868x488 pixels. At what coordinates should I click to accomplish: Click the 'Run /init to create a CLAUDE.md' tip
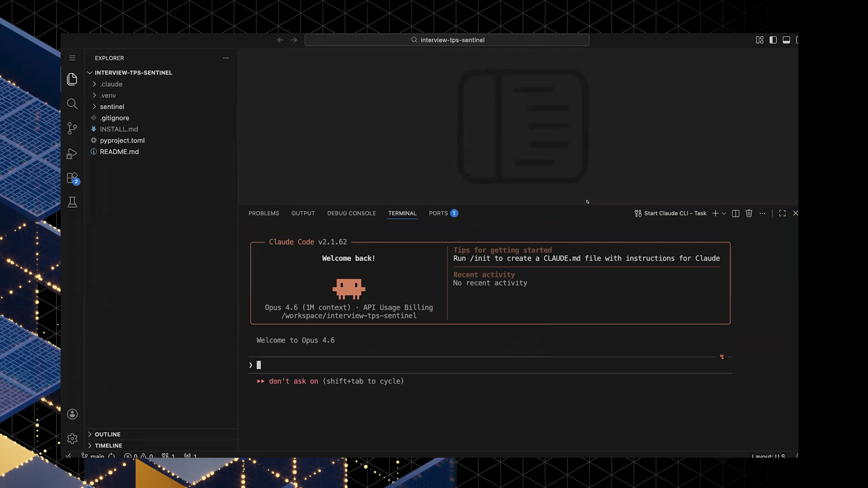pos(586,258)
